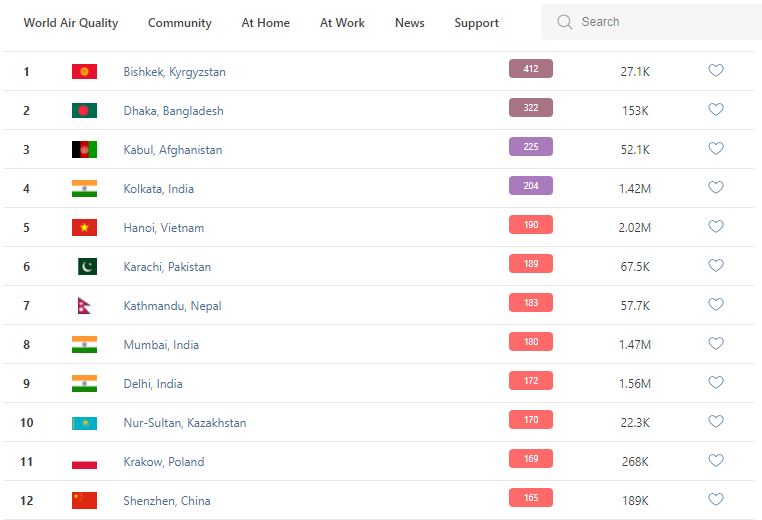Open the Mumbai, India city link
This screenshot has height=520, width=762.
[161, 345]
